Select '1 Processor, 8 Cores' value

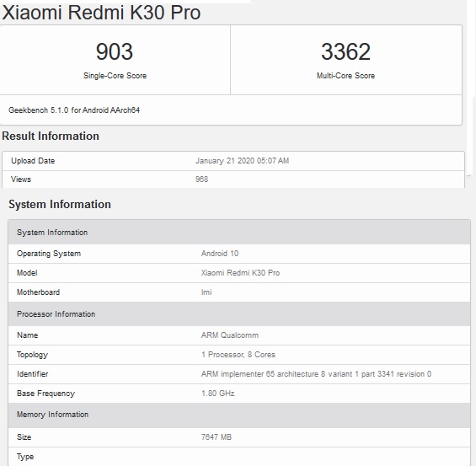238,355
